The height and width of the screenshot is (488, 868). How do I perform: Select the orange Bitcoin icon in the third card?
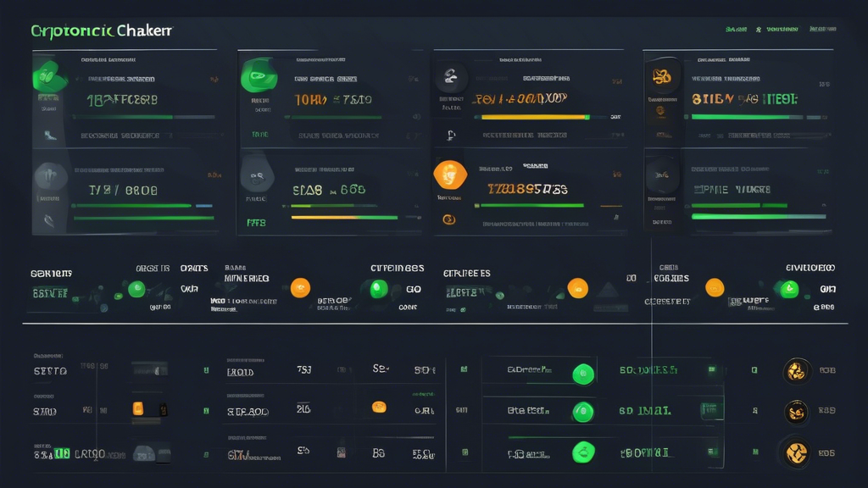[x=449, y=175]
